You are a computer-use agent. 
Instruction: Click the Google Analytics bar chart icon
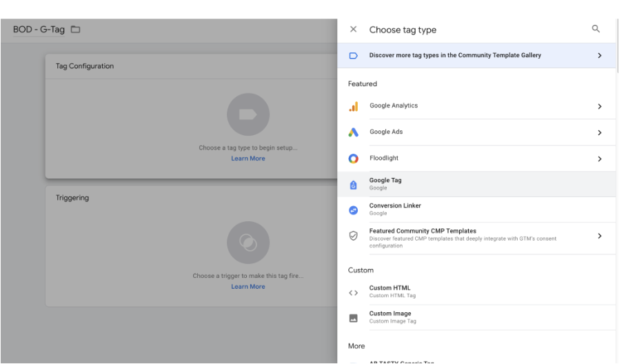pos(353,106)
